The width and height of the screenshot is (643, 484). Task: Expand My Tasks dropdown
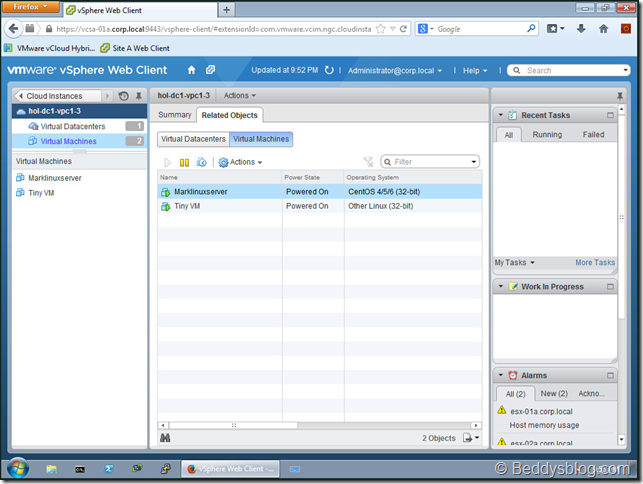[x=514, y=263]
